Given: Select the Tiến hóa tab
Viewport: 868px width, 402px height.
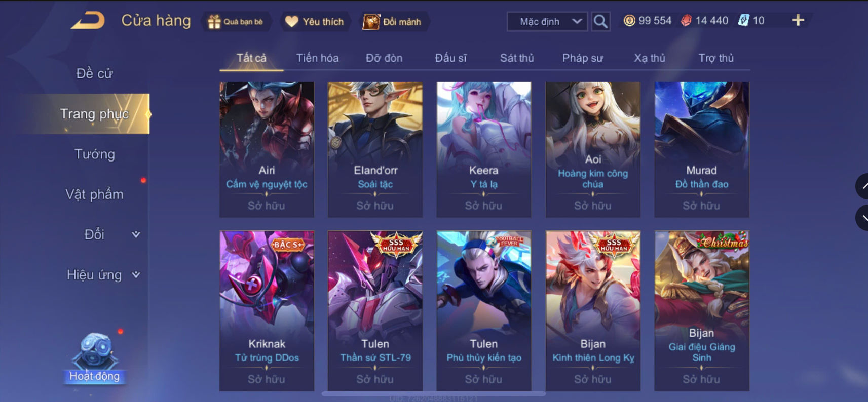Looking at the screenshot, I should point(317,58).
